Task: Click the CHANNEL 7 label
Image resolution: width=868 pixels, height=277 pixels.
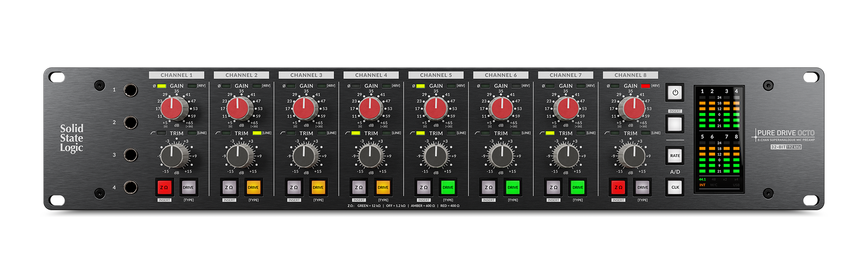Action: point(566,75)
